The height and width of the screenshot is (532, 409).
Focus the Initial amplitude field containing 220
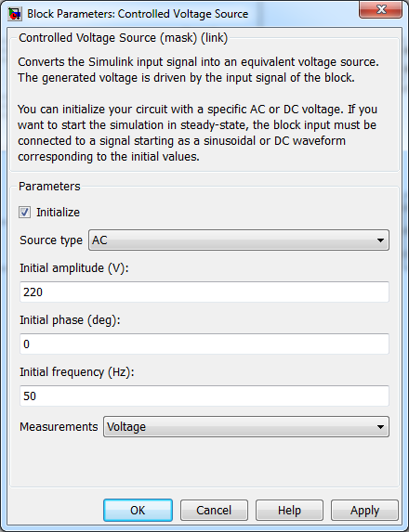click(204, 292)
